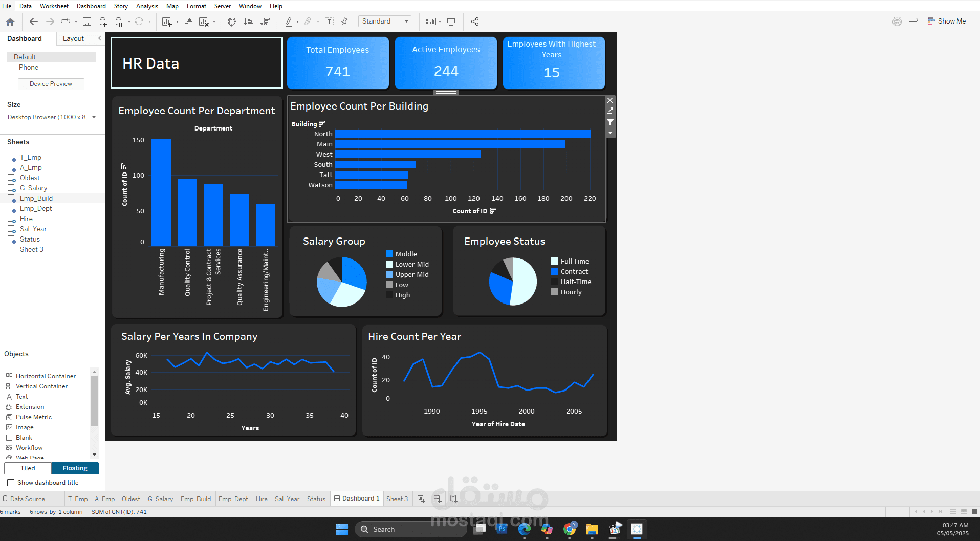Switch to the Layout tab
The height and width of the screenshot is (541, 980).
coord(73,39)
